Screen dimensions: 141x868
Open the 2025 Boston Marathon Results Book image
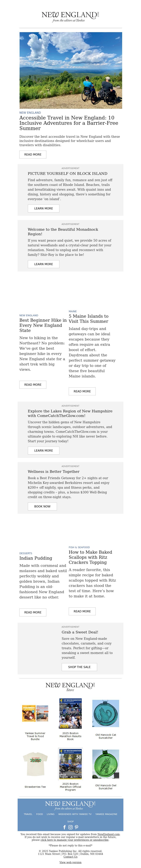pyautogui.click(x=70, y=713)
